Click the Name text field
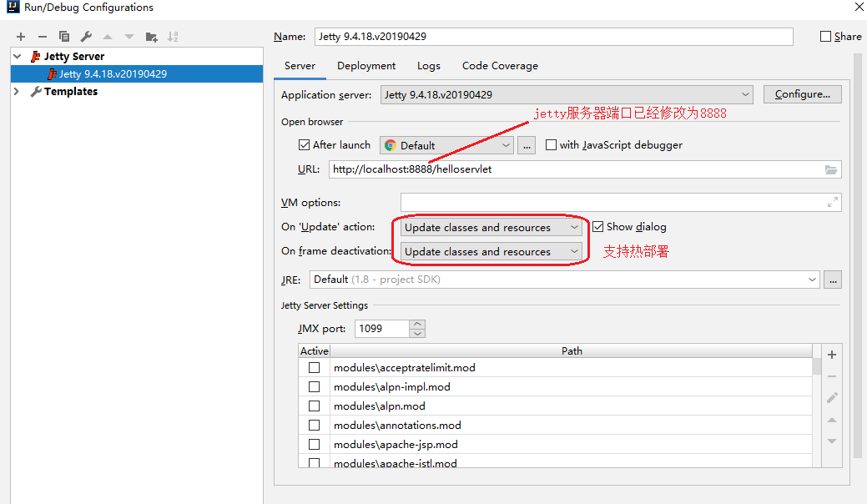Image resolution: width=867 pixels, height=504 pixels. click(553, 37)
